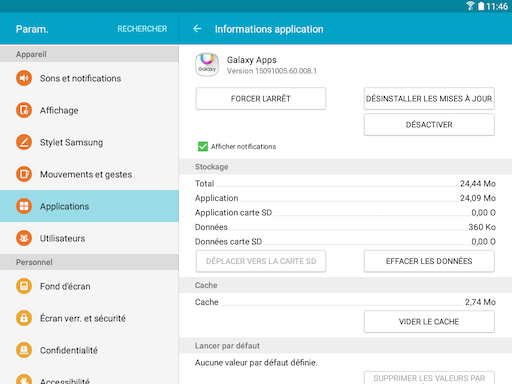The width and height of the screenshot is (512, 384).
Task: Tap the Affichage display icon
Action: (x=24, y=110)
